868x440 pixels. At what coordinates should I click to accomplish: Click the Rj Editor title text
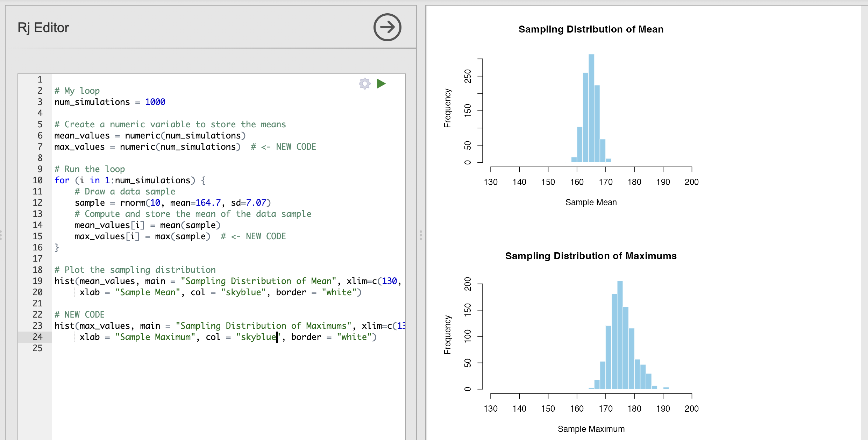(43, 28)
